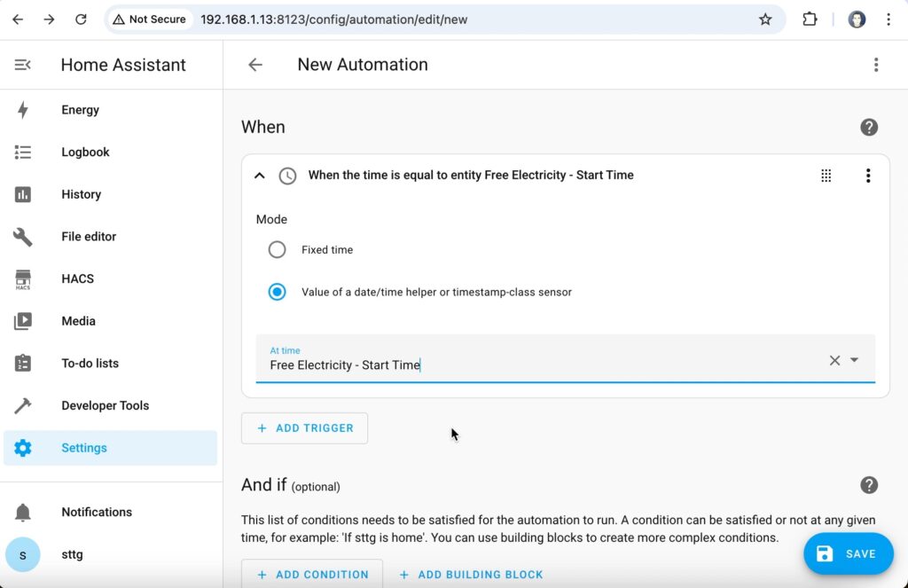
Task: Open the History bar chart icon
Action: click(22, 194)
